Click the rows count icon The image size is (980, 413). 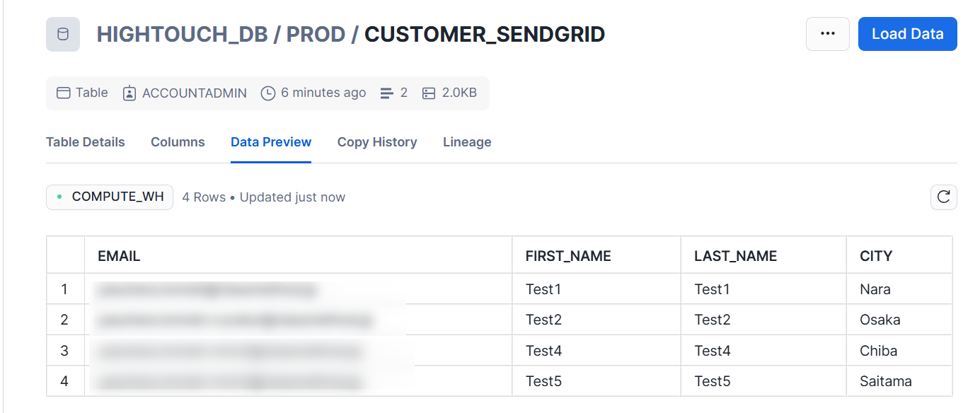pos(386,93)
